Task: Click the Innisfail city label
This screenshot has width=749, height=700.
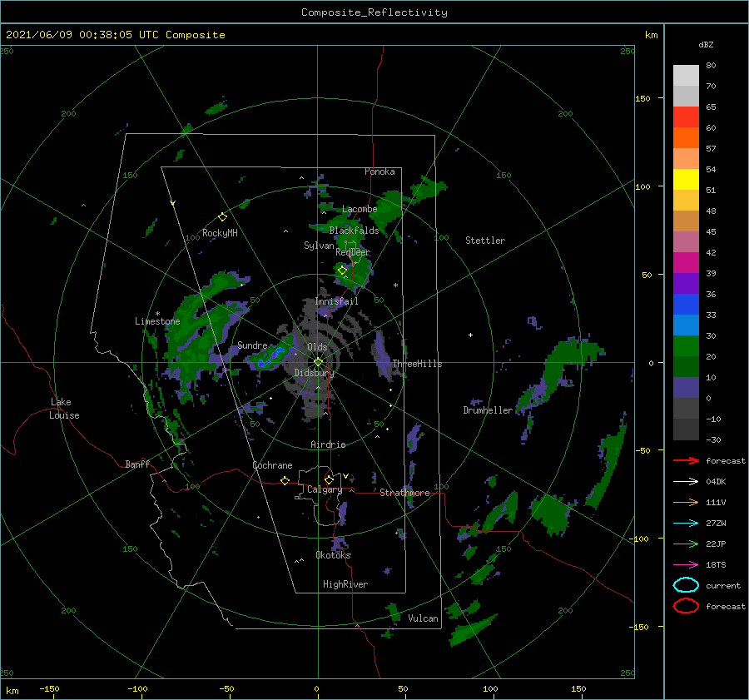Action: coord(336,301)
